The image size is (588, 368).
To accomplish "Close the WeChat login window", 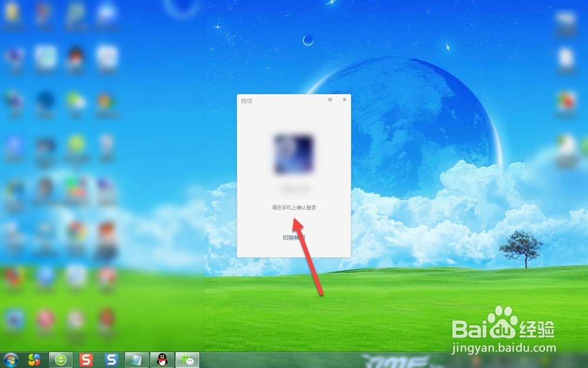I will click(344, 100).
